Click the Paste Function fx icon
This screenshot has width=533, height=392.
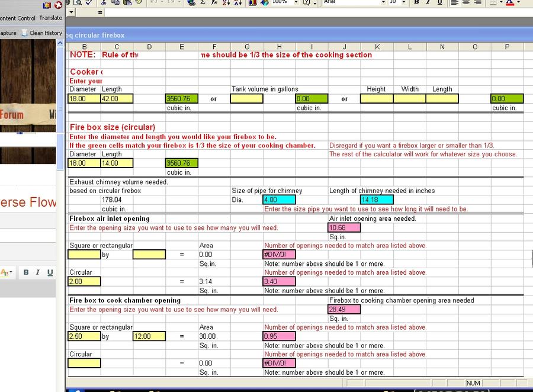pyautogui.click(x=214, y=2)
